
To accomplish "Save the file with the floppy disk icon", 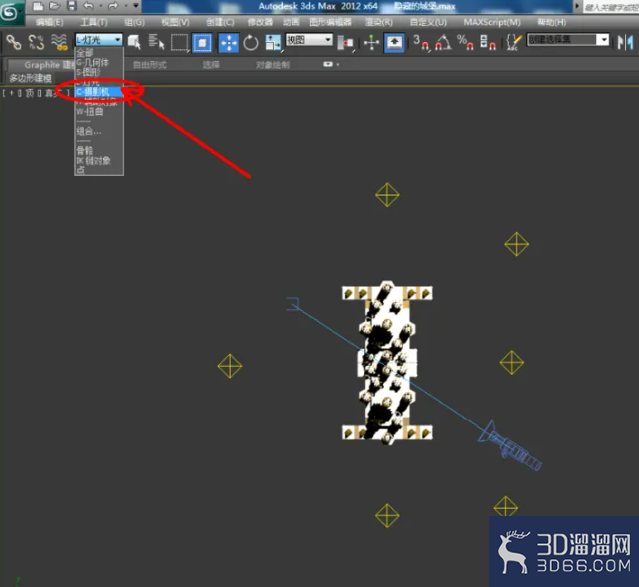I will (x=72, y=6).
